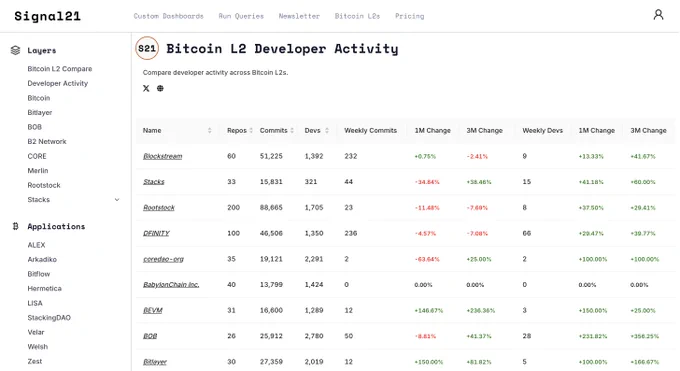Select Bitlayer in Layers sidebar list

(x=39, y=112)
